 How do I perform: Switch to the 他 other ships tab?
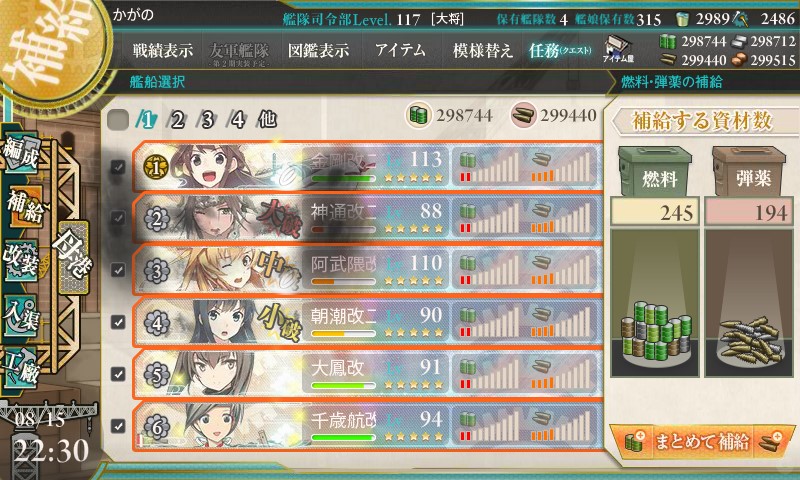point(267,120)
